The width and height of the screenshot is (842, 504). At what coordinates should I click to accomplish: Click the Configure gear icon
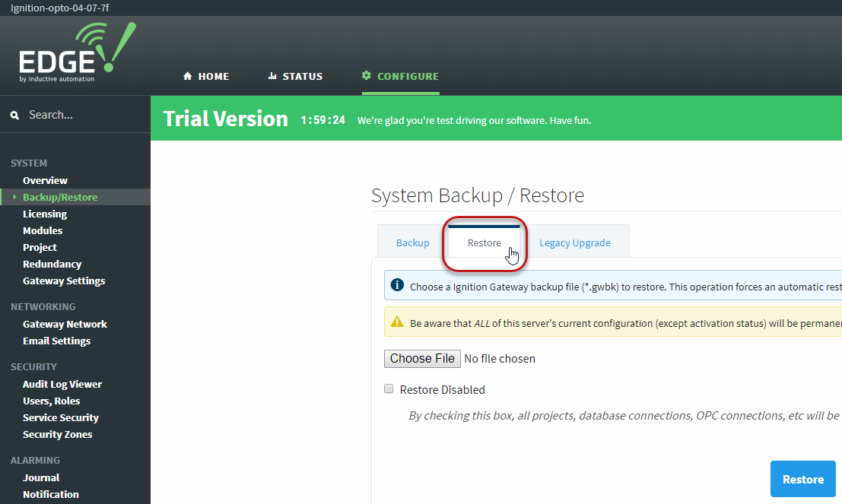367,76
